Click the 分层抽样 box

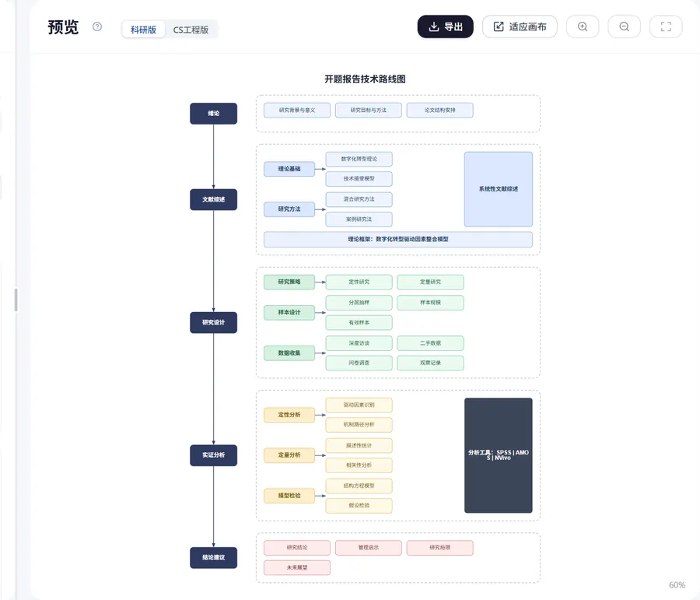(359, 303)
